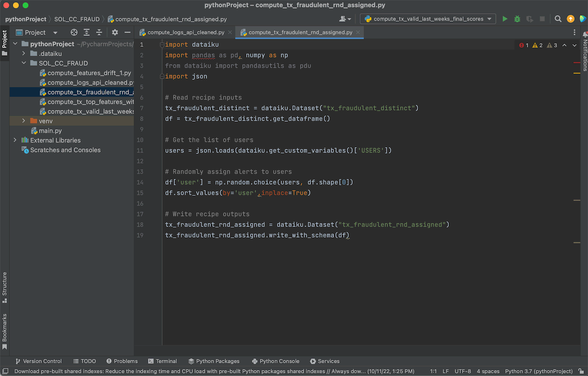Open the Project view selector dropdown

[37, 33]
